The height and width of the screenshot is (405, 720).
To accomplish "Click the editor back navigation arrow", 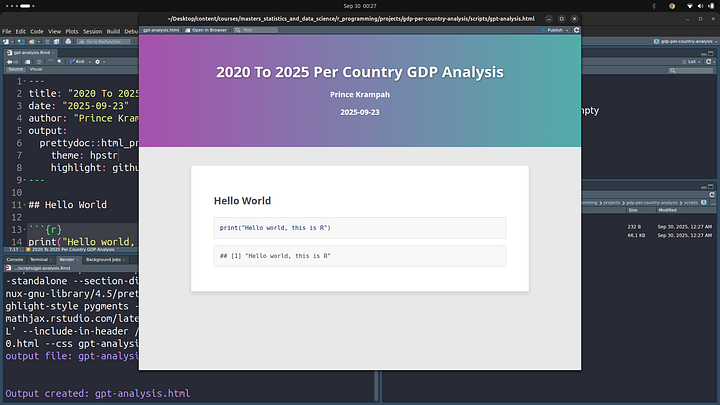I will (9, 62).
